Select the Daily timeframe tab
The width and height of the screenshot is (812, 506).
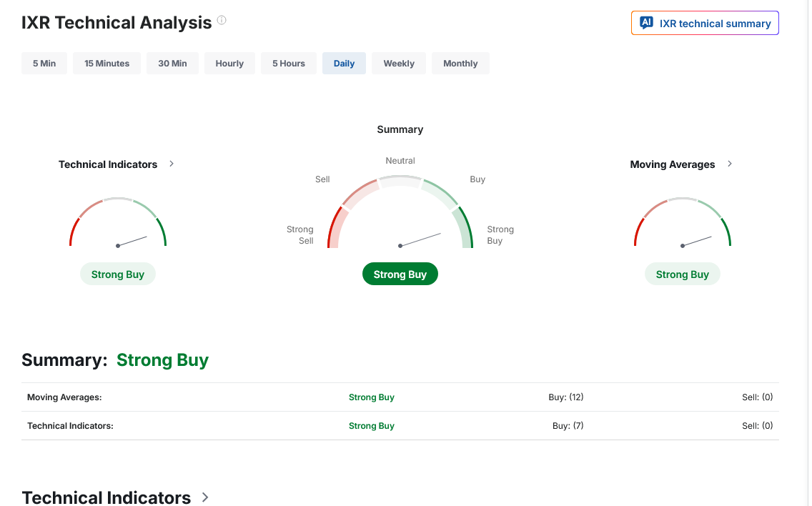pos(344,63)
